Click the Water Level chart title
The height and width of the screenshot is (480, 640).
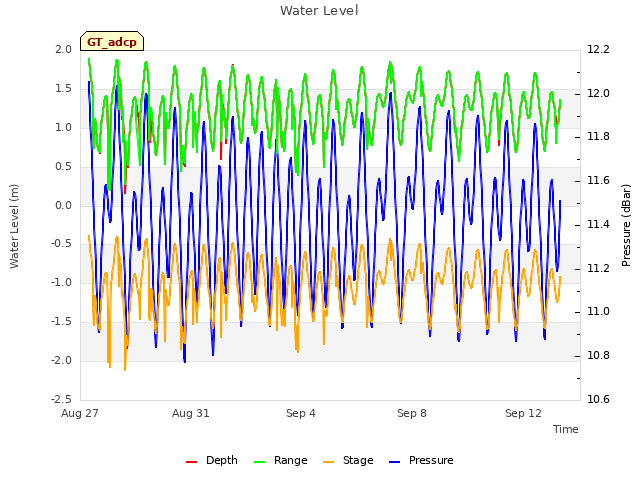pos(319,10)
